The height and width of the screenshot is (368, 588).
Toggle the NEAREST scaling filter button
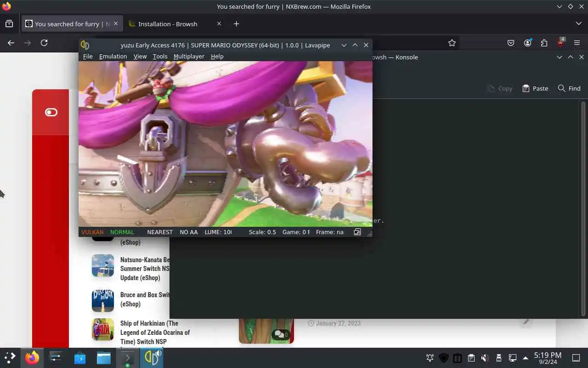(160, 232)
